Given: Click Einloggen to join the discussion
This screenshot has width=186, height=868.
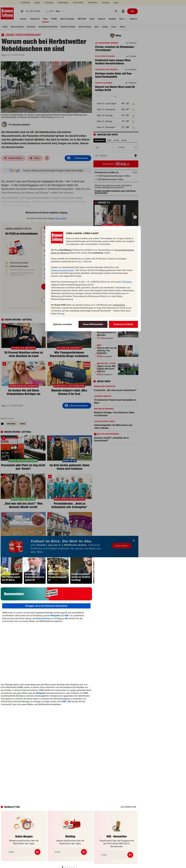Looking at the screenshot, I should [x=46, y=606].
